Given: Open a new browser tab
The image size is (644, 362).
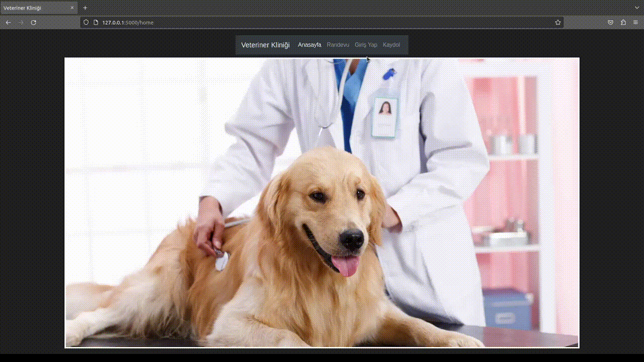Looking at the screenshot, I should (x=85, y=8).
